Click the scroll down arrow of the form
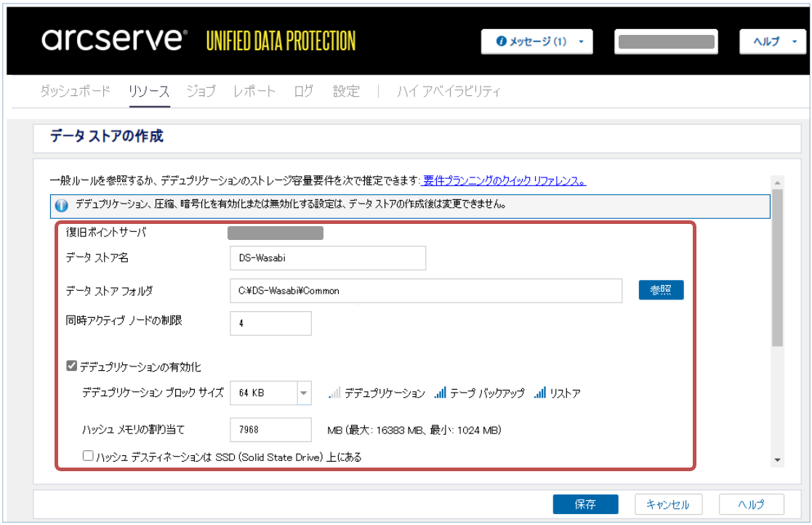This screenshot has width=812, height=525. (777, 460)
